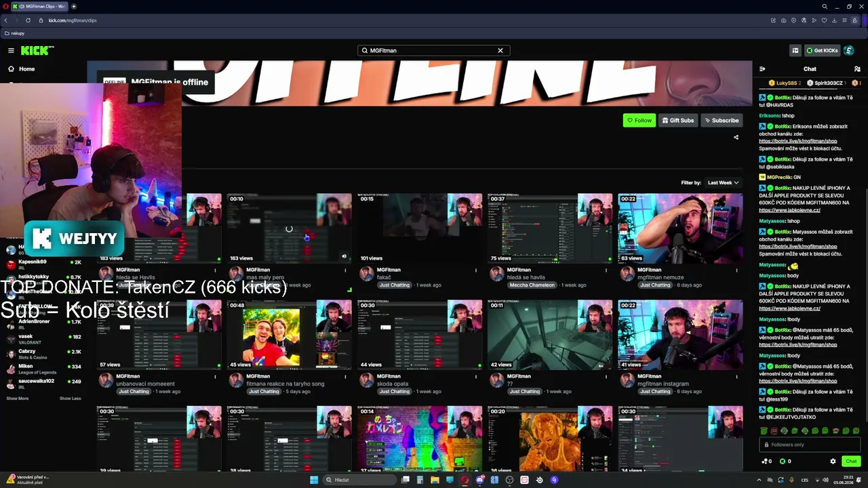868x488 pixels.
Task: Open LukyS8S top gifter in chat leaderboard
Action: tap(785, 83)
